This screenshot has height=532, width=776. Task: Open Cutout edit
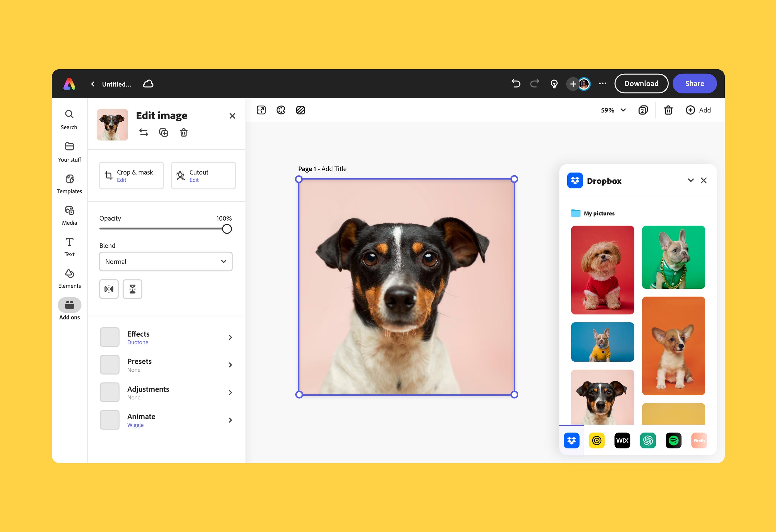coord(203,176)
